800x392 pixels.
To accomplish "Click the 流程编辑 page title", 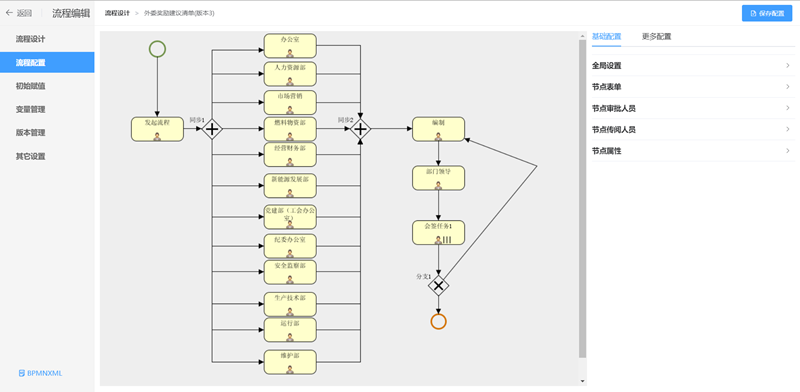I will (71, 13).
